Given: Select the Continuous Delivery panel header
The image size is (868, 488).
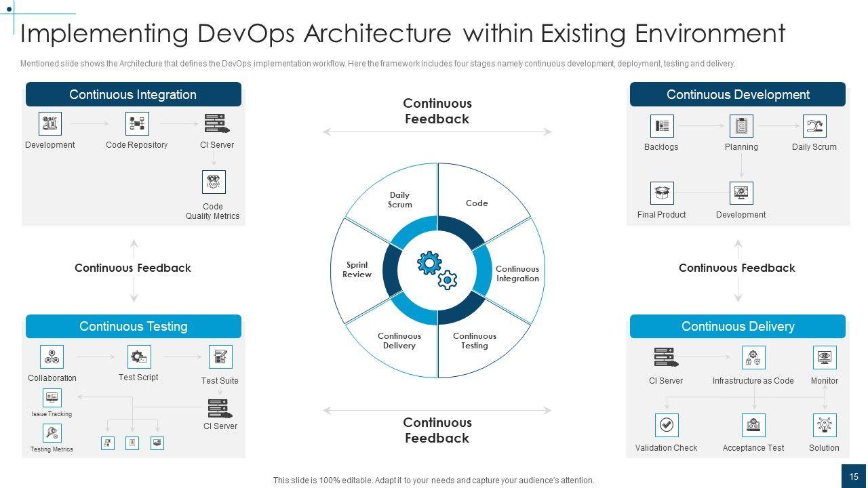Looking at the screenshot, I should click(x=738, y=326).
